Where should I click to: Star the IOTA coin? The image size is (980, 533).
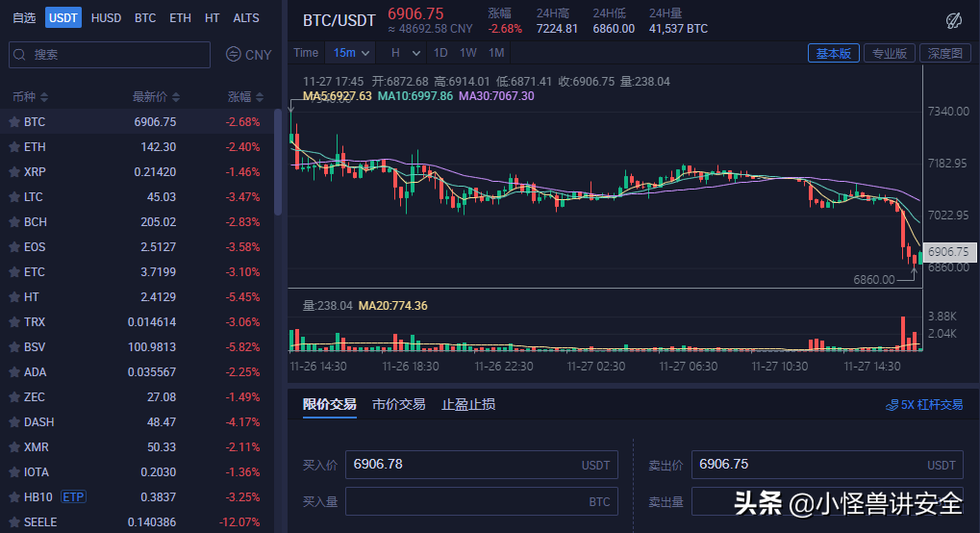[x=13, y=472]
